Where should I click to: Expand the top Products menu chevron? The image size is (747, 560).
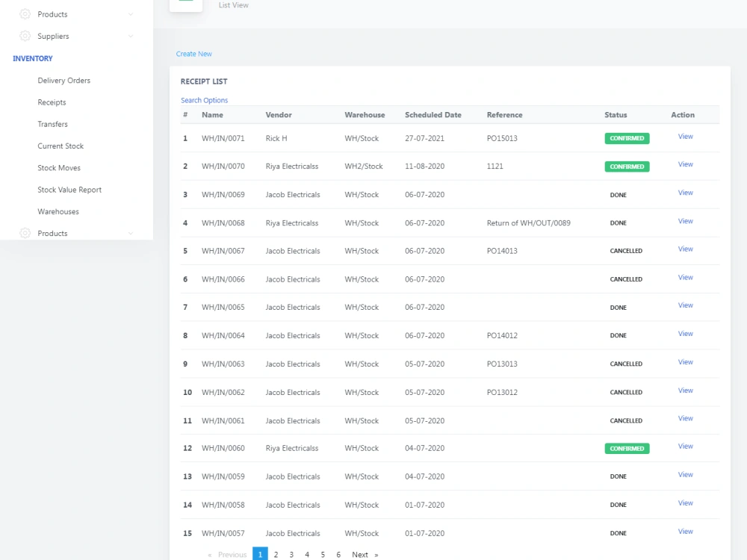131,14
